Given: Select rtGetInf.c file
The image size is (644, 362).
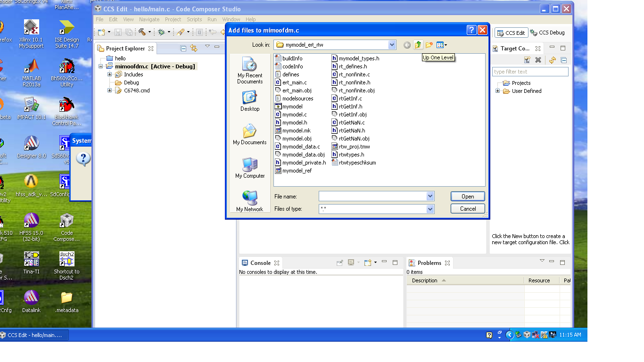Looking at the screenshot, I should (347, 99).
